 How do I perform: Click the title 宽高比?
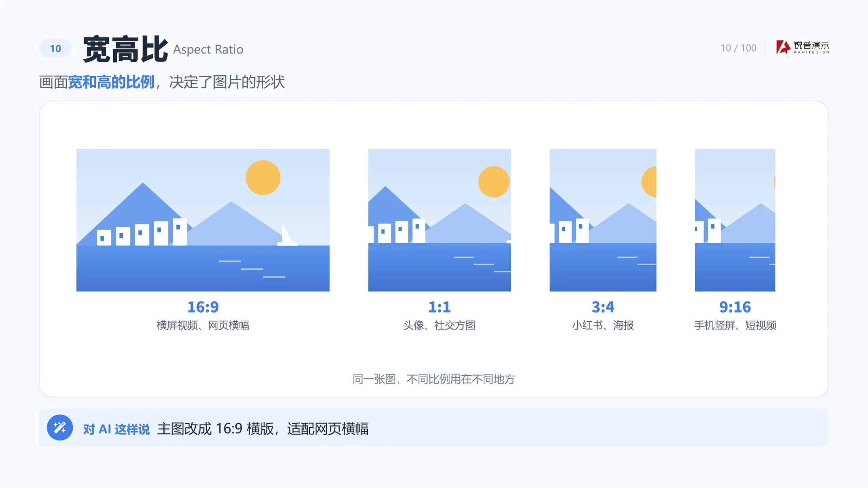(x=125, y=49)
